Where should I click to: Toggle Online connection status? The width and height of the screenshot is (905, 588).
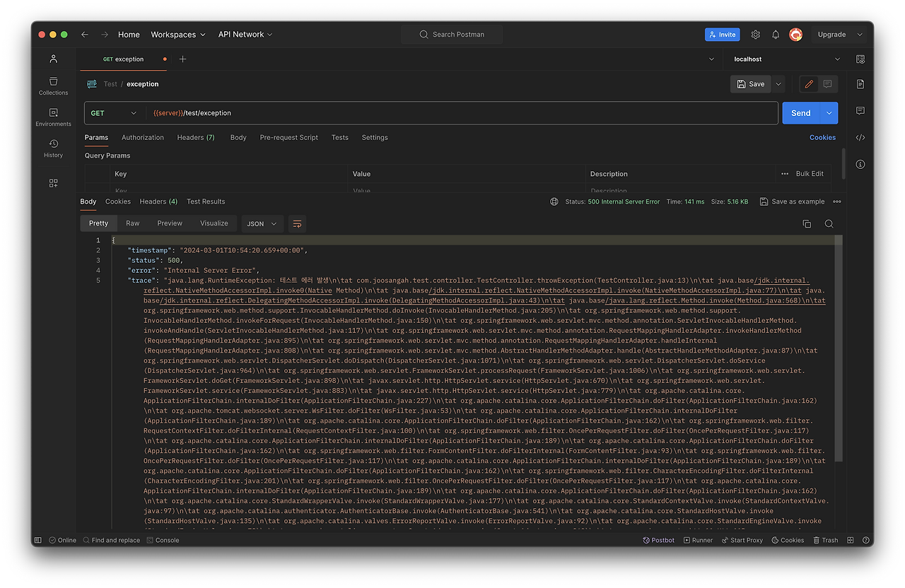coord(62,540)
